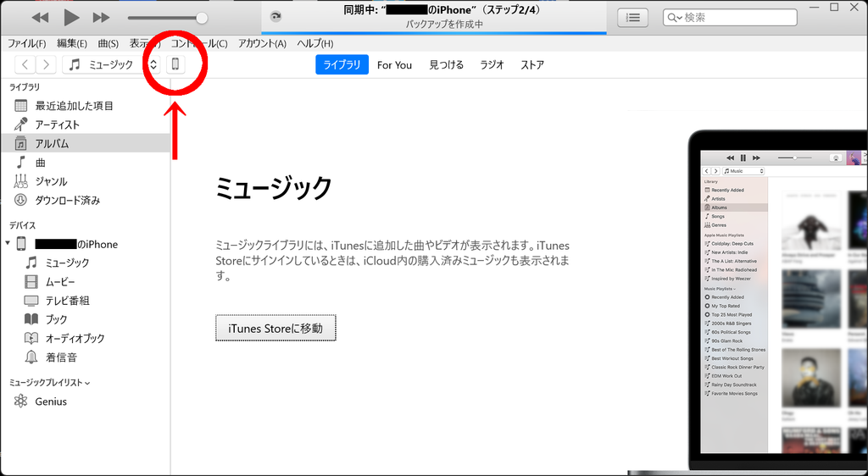Click the 曲 music note icon
Viewport: 868px width, 476px height.
21,162
